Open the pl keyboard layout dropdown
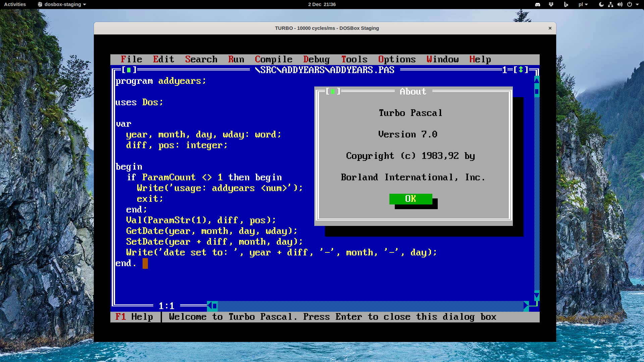Viewport: 644px width, 362px height. [x=583, y=4]
